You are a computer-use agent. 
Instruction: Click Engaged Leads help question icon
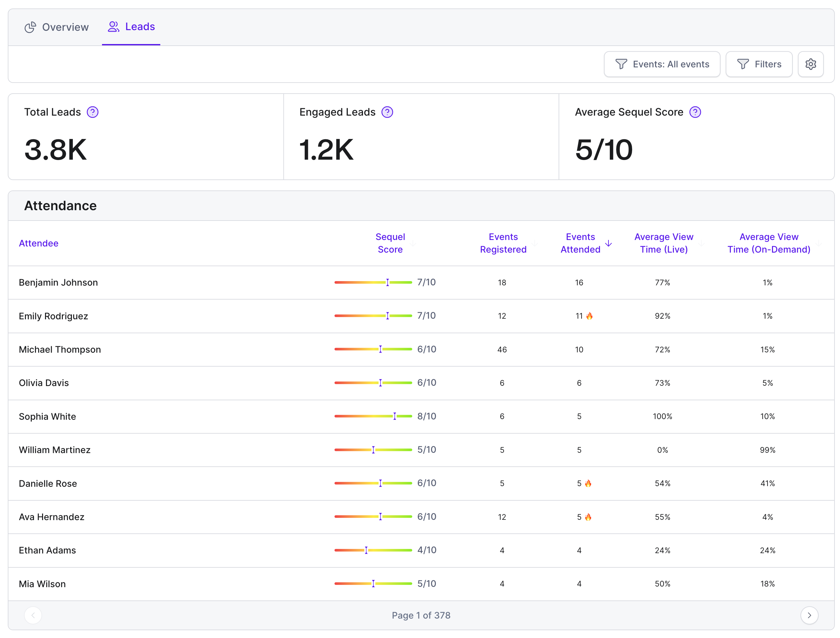click(x=387, y=112)
